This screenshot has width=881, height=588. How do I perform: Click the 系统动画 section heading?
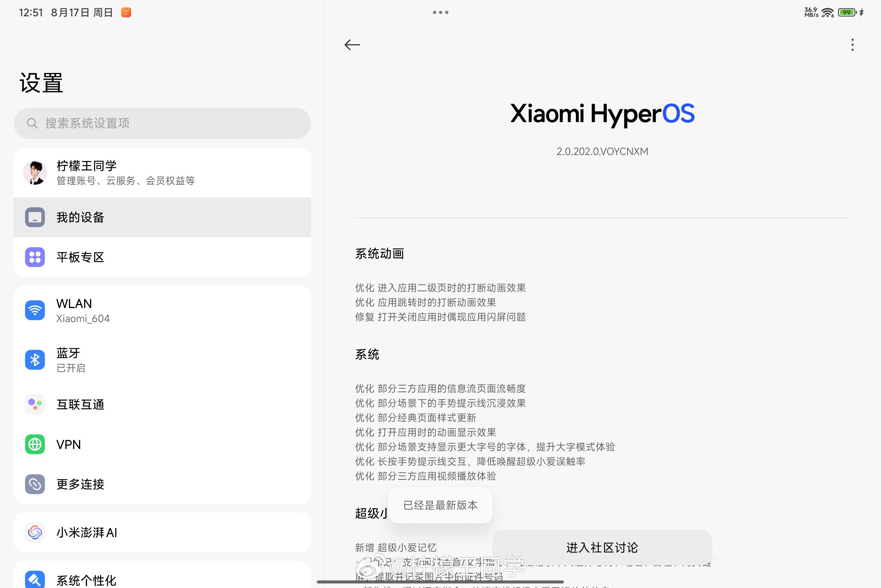coord(380,254)
